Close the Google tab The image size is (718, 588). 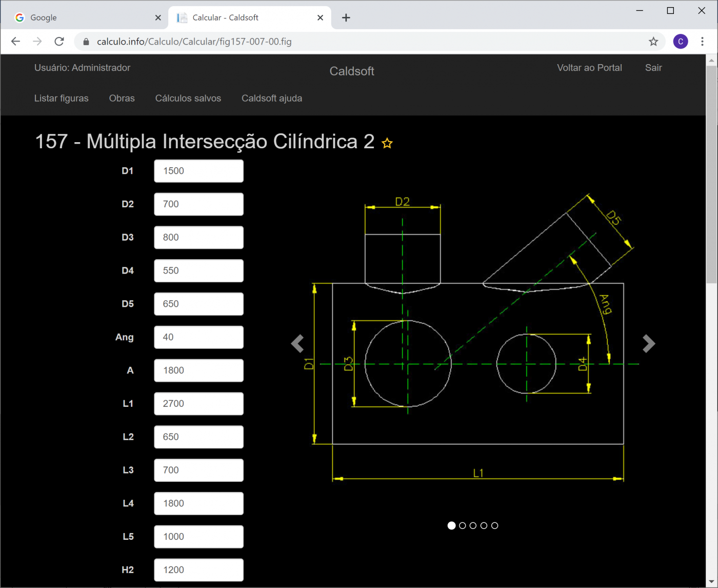click(x=158, y=18)
